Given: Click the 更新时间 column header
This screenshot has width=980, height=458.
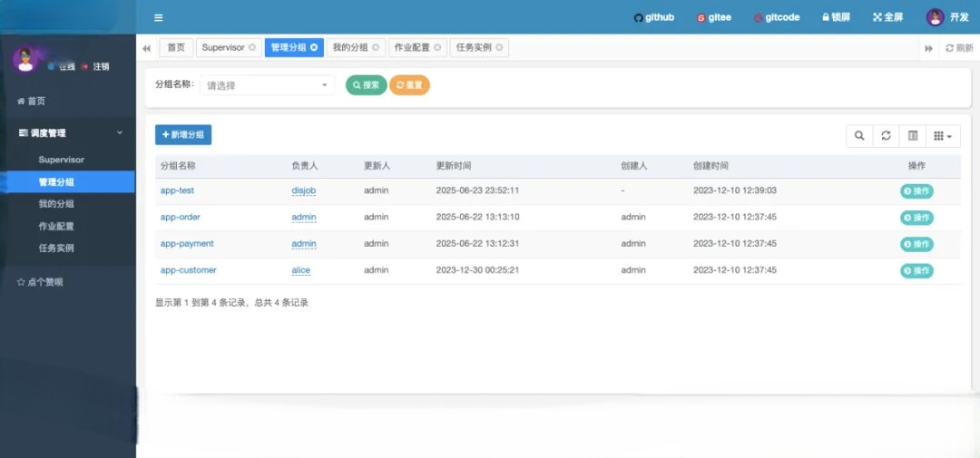Looking at the screenshot, I should [454, 166].
